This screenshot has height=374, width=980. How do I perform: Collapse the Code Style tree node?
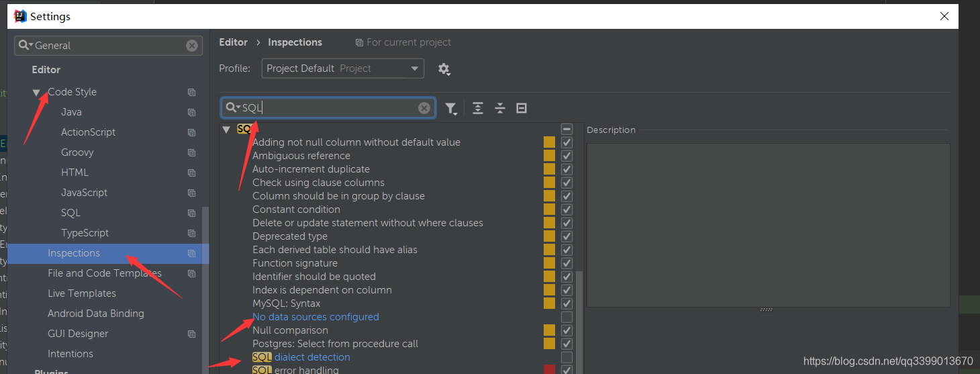(36, 93)
